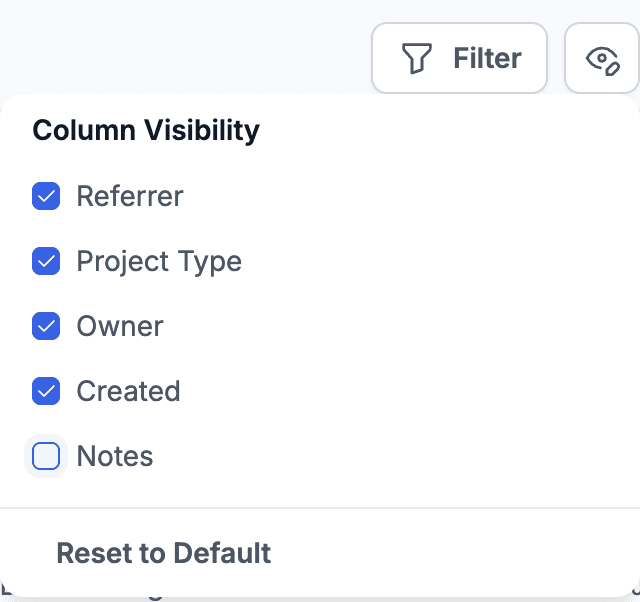Uncheck the Referrer column checkbox
The width and height of the screenshot is (640, 602).
(x=46, y=196)
